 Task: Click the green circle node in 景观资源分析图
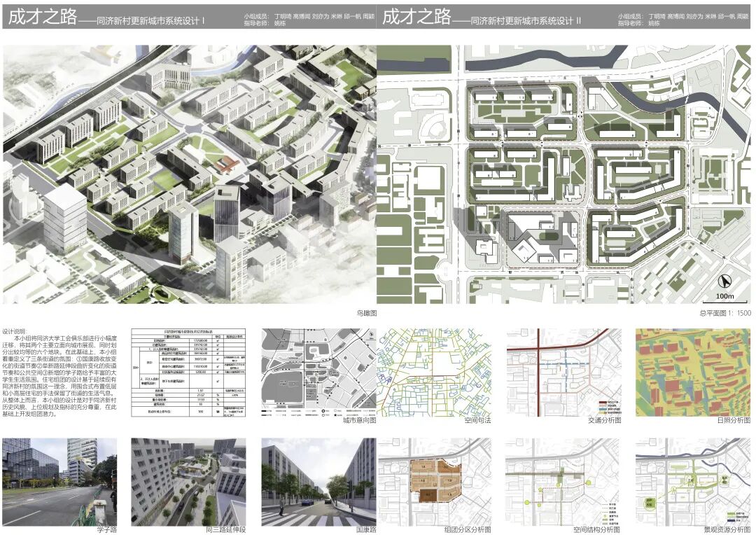(x=648, y=503)
